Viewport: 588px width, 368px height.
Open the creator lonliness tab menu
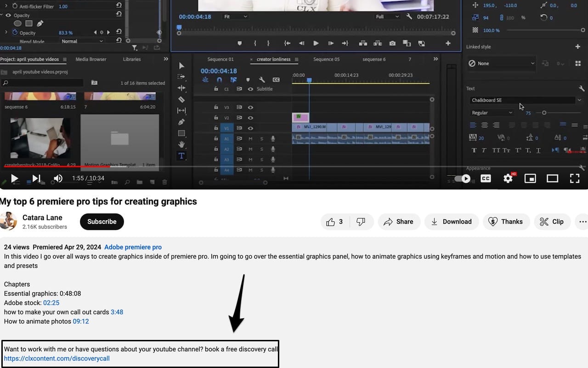pos(297,59)
